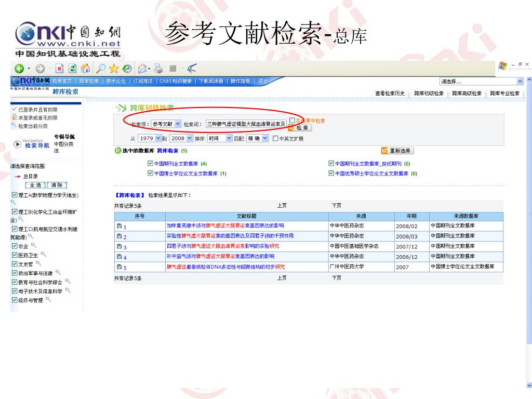
Task: Click the Windows flag logo icon
Action: (502, 66)
